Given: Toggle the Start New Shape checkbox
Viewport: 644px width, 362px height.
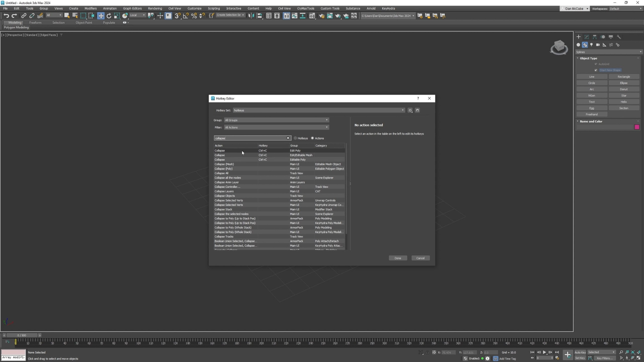Looking at the screenshot, I should pos(596,70).
